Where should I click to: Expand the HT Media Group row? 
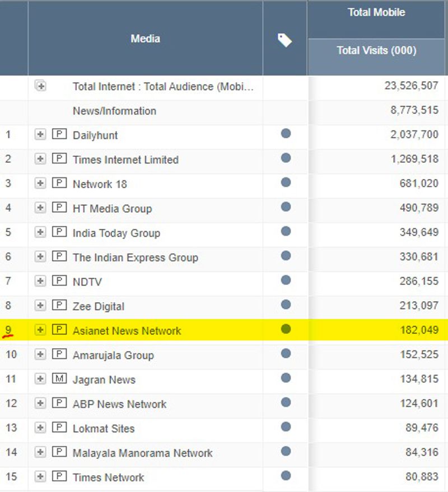pyautogui.click(x=40, y=208)
